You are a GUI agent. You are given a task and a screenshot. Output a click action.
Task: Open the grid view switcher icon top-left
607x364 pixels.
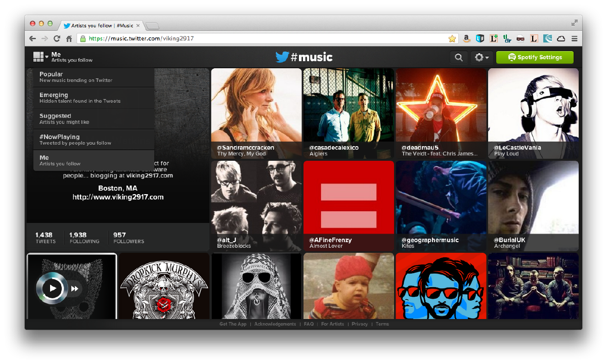click(39, 57)
